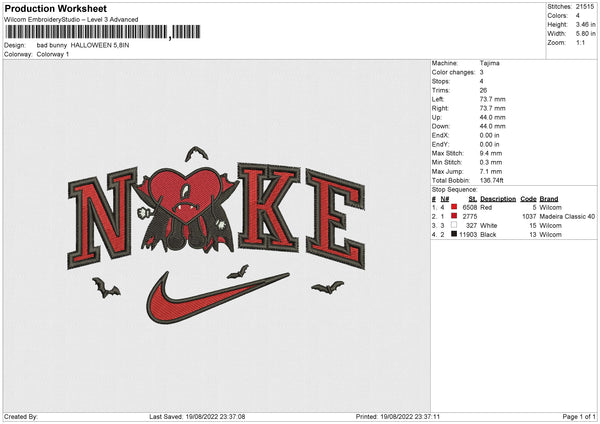Viewport: 600px width, 424px height.
Task: Click the vampire heart character
Action: (x=186, y=210)
